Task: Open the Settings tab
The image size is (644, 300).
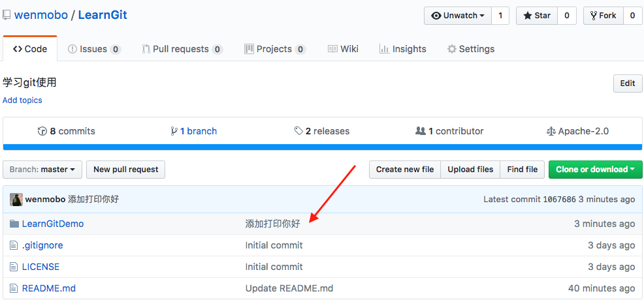Action: (x=471, y=49)
